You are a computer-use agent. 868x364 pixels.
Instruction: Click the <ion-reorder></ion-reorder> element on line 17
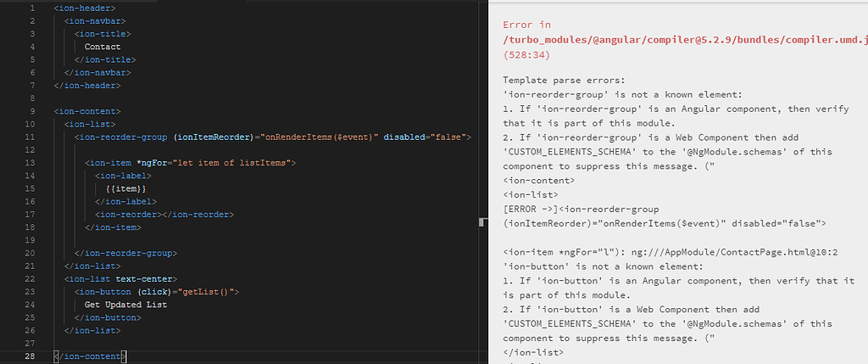tap(165, 215)
